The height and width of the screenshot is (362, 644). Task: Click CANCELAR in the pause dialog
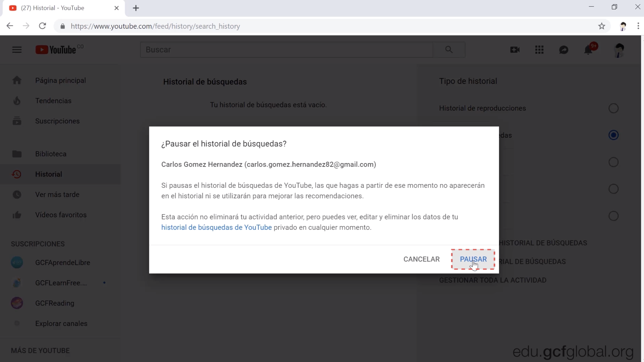pos(421,259)
